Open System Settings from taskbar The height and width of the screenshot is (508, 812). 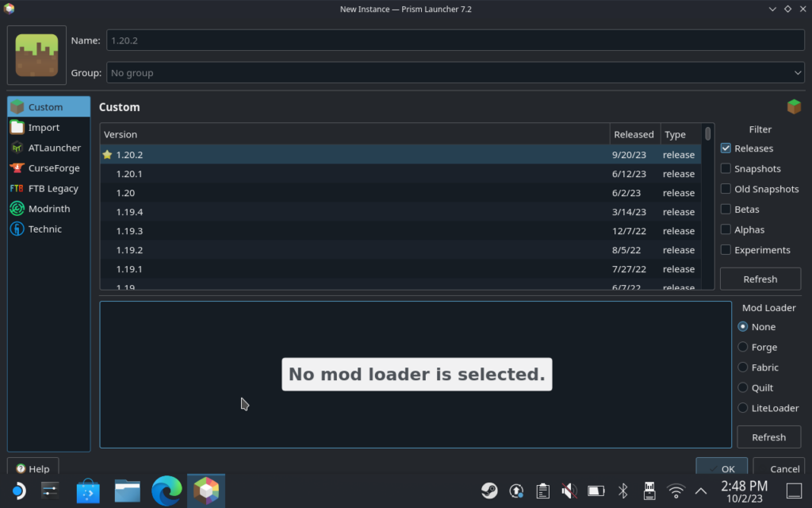50,491
